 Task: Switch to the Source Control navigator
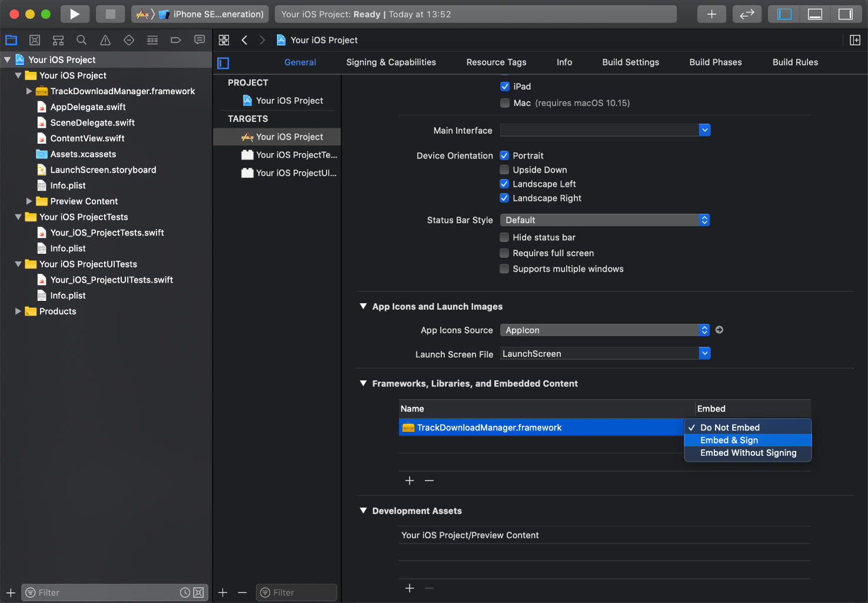(x=35, y=40)
